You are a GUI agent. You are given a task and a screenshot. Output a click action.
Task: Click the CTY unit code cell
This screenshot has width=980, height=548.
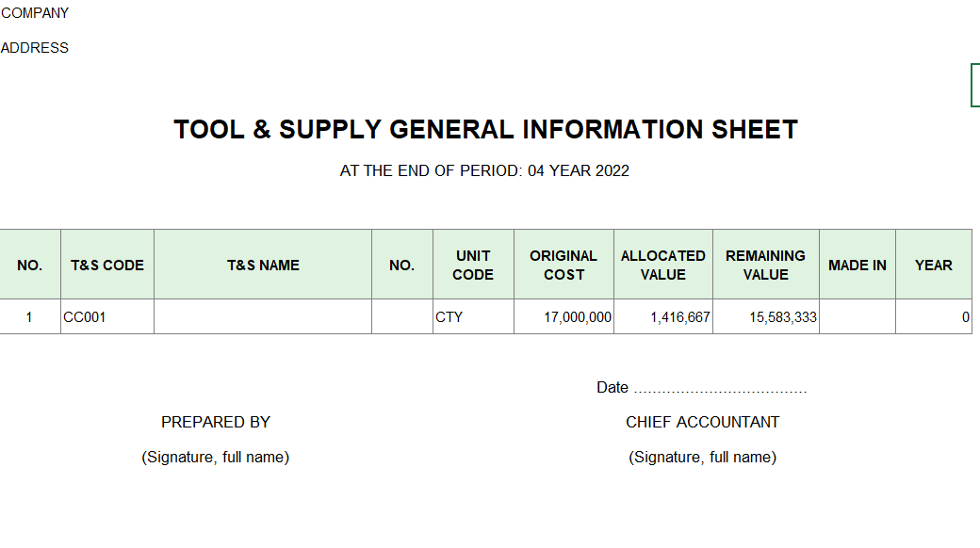click(473, 316)
